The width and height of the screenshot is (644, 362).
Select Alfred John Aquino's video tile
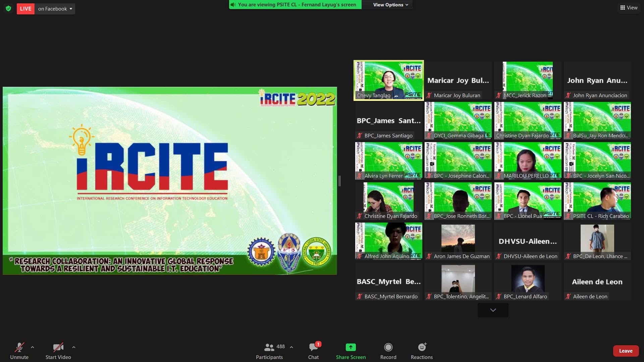point(389,241)
